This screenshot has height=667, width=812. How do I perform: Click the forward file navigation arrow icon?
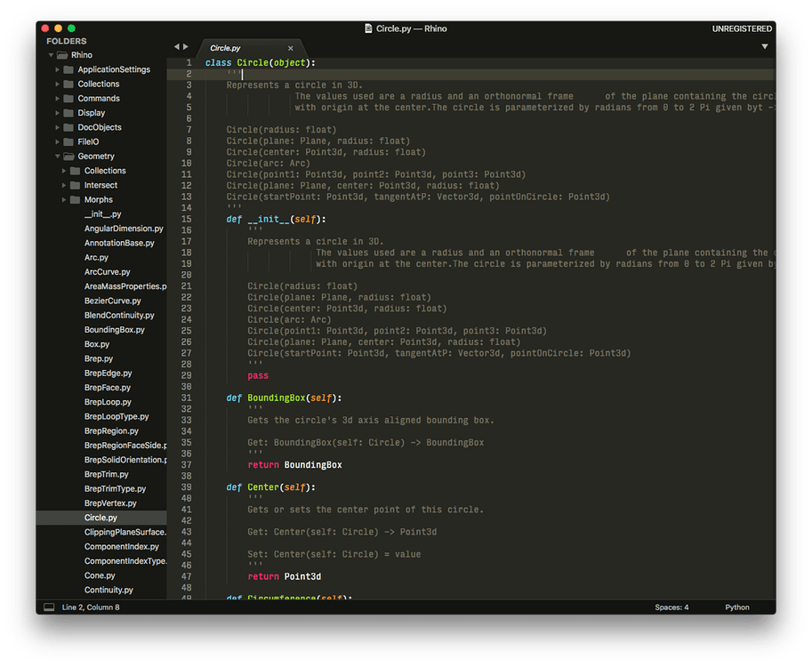186,47
